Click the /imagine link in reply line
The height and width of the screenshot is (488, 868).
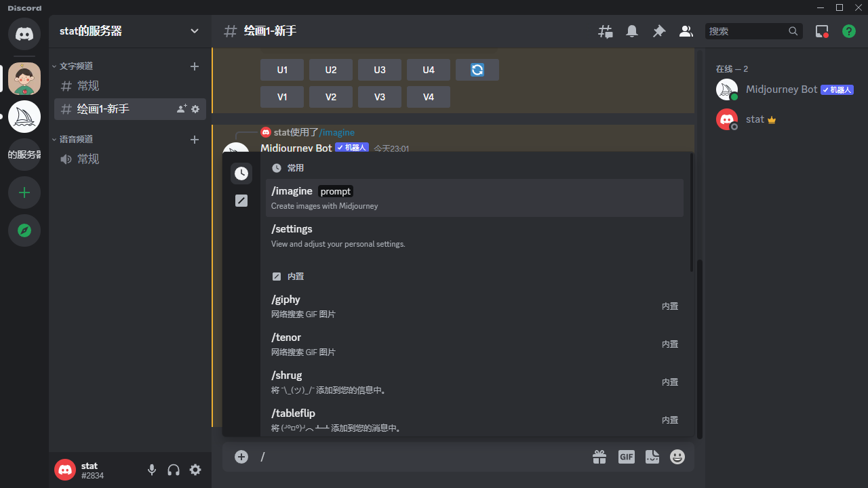pos(337,132)
